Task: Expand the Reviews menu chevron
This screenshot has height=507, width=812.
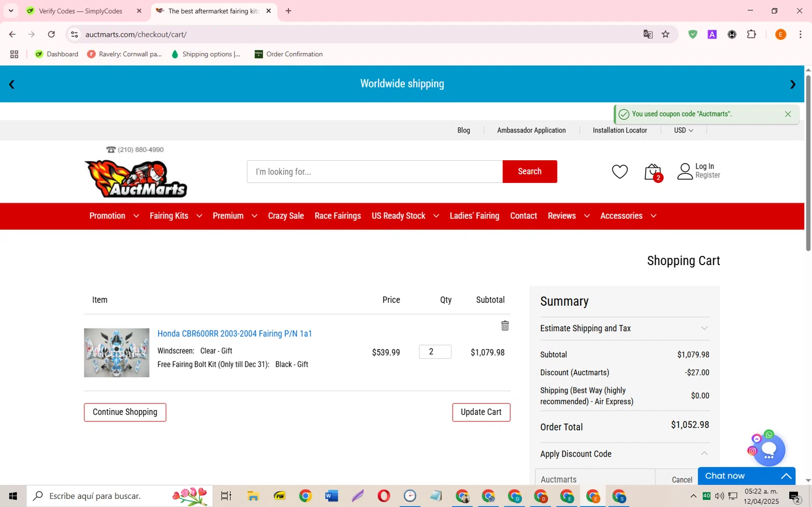Action: click(586, 216)
